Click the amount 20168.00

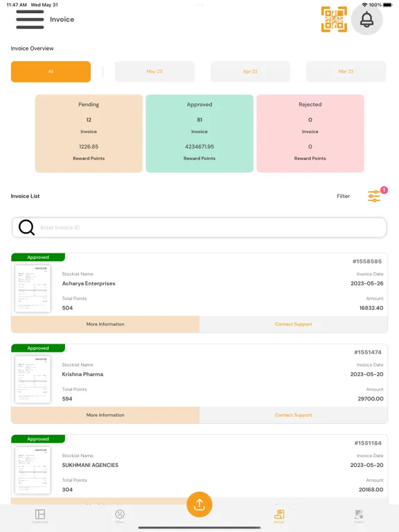click(371, 490)
